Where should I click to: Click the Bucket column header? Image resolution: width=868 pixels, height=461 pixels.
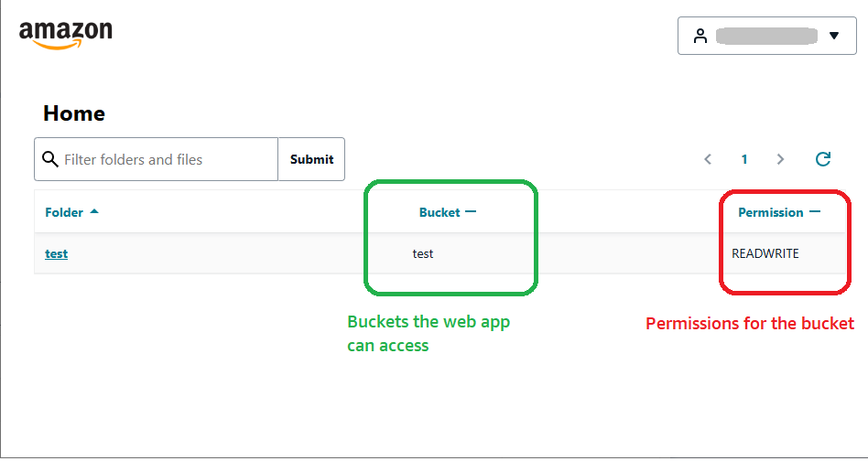tap(439, 212)
